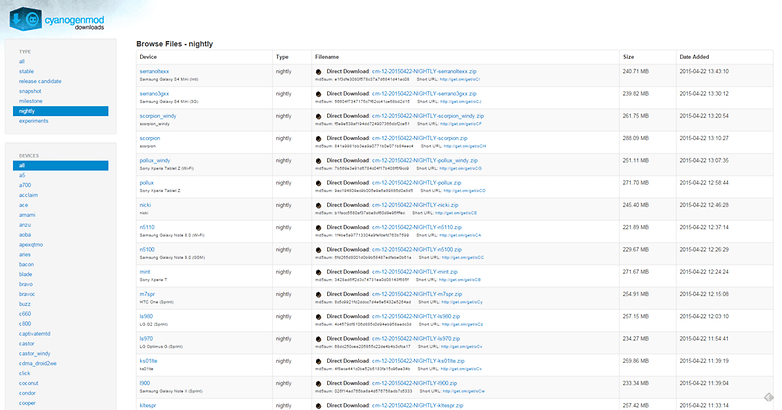Open the pollux_windy device link in table
The height and width of the screenshot is (410, 782).
[155, 161]
